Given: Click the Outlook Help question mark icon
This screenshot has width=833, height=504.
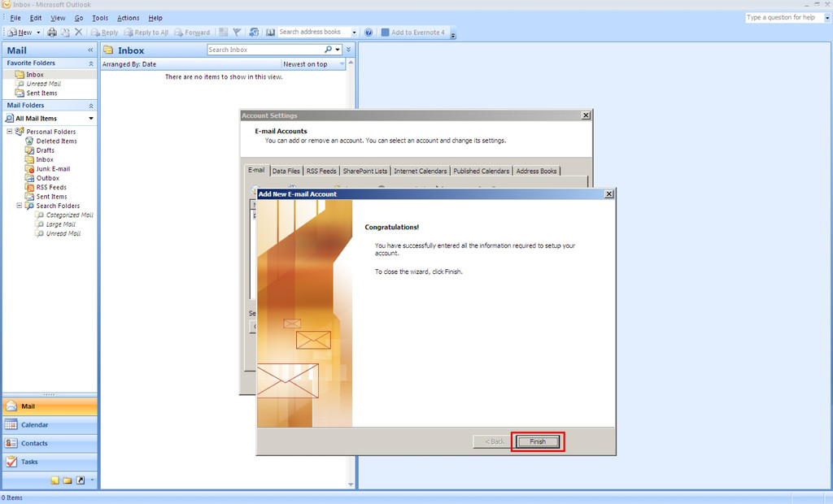Looking at the screenshot, I should [x=369, y=33].
